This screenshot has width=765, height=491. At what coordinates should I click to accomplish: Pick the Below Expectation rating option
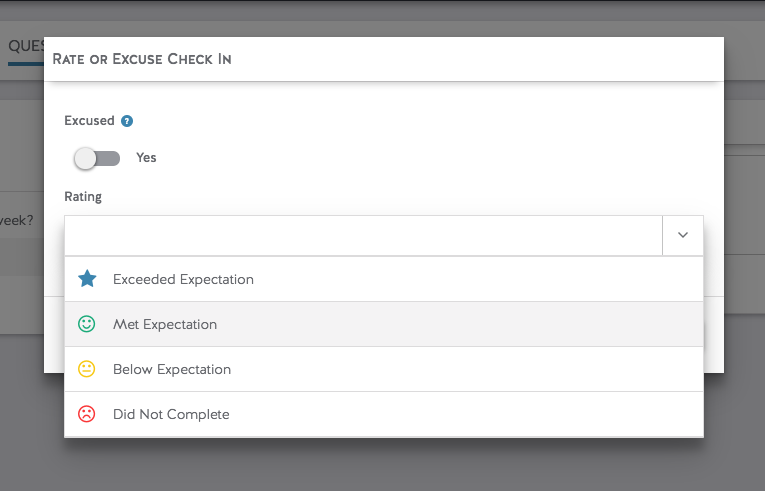[172, 369]
